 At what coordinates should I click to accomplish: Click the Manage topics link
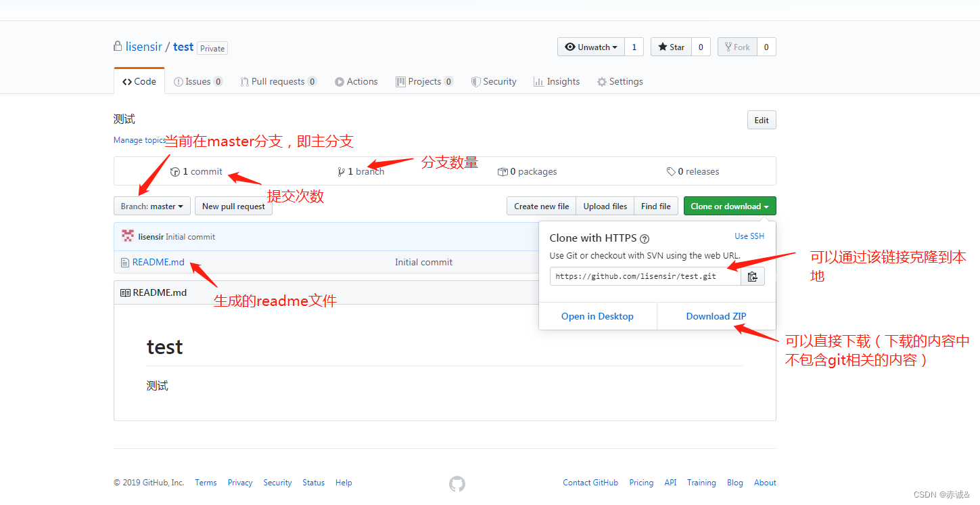click(140, 140)
